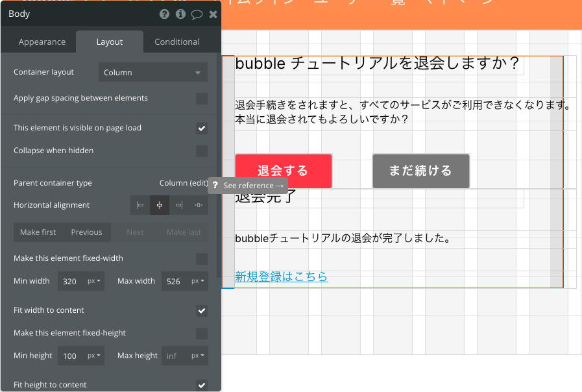Click the Column (edit) parent container link
The height and width of the screenshot is (392, 582).
(184, 182)
